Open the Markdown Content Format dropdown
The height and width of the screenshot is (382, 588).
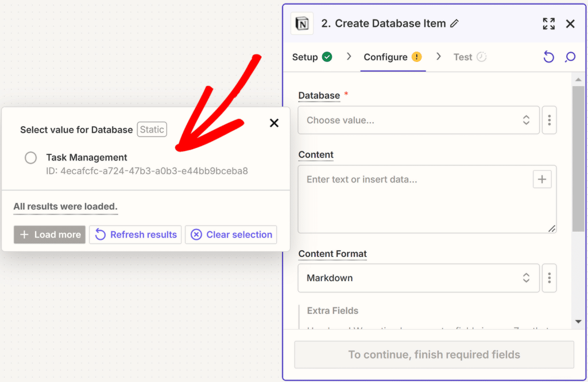click(x=418, y=278)
